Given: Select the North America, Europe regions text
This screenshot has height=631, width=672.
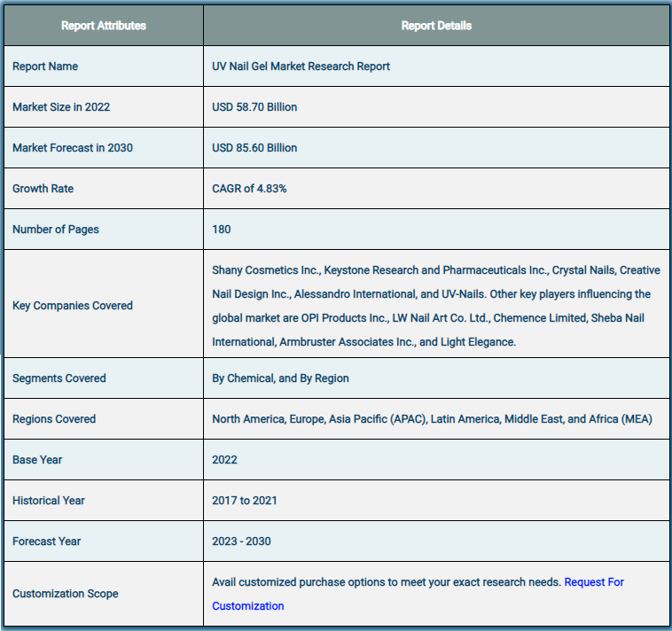Looking at the screenshot, I should tap(432, 419).
